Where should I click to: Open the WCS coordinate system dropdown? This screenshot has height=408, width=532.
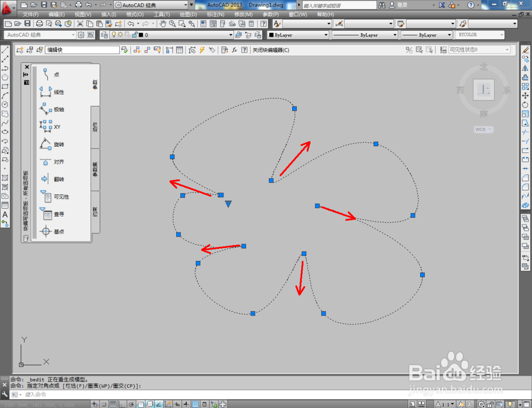pyautogui.click(x=484, y=129)
